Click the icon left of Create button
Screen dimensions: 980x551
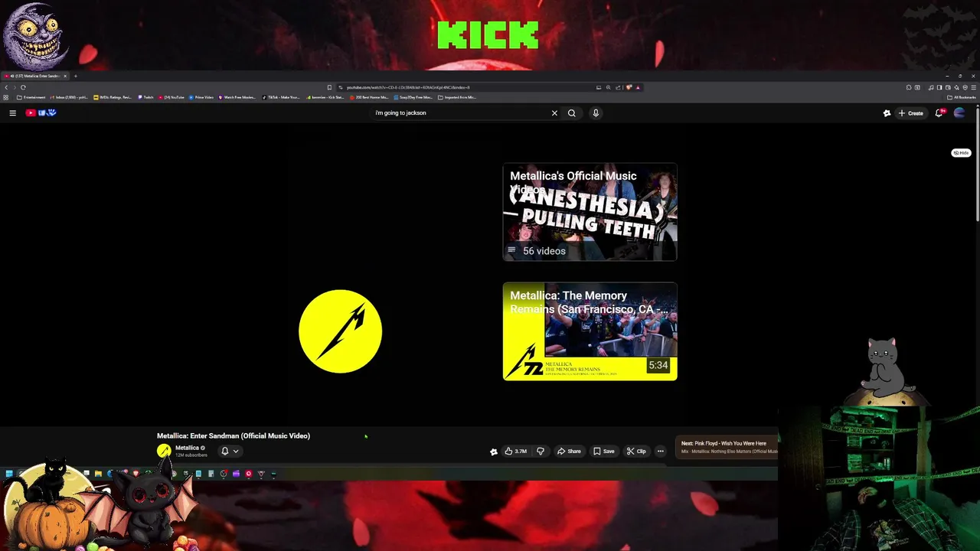887,112
